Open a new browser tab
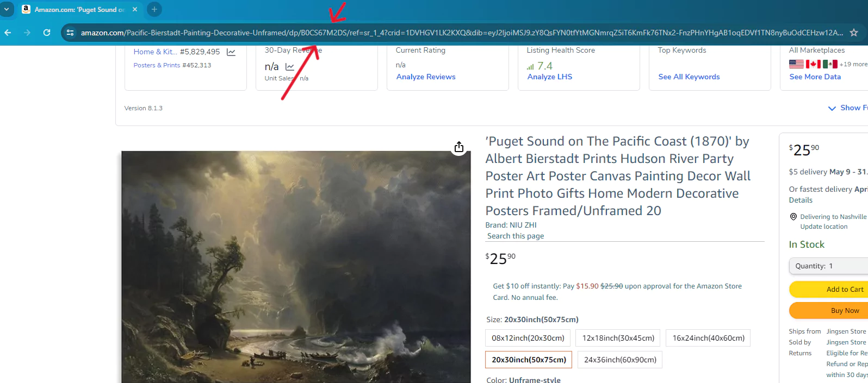Viewport: 868px width, 383px height. (154, 9)
